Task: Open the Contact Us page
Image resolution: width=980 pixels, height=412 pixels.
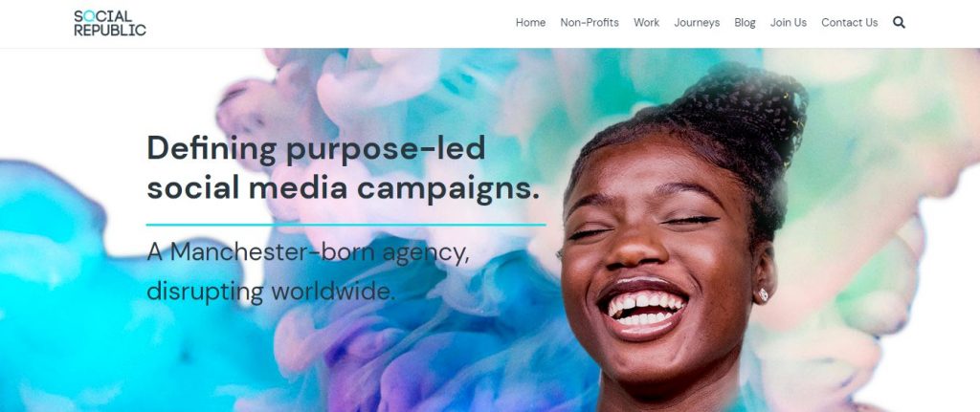Action: tap(850, 23)
